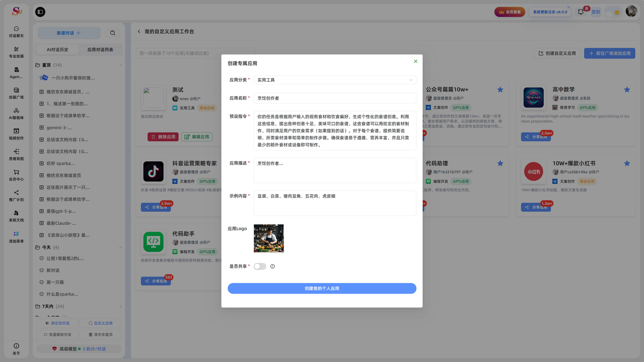Switch to AI对话历史 tab
The image size is (644, 362).
(58, 50)
